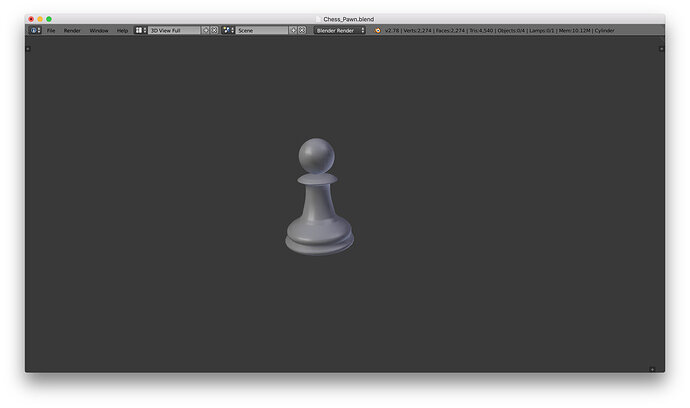The image size is (690, 408).
Task: Add a new scene with plus icon
Action: point(293,30)
